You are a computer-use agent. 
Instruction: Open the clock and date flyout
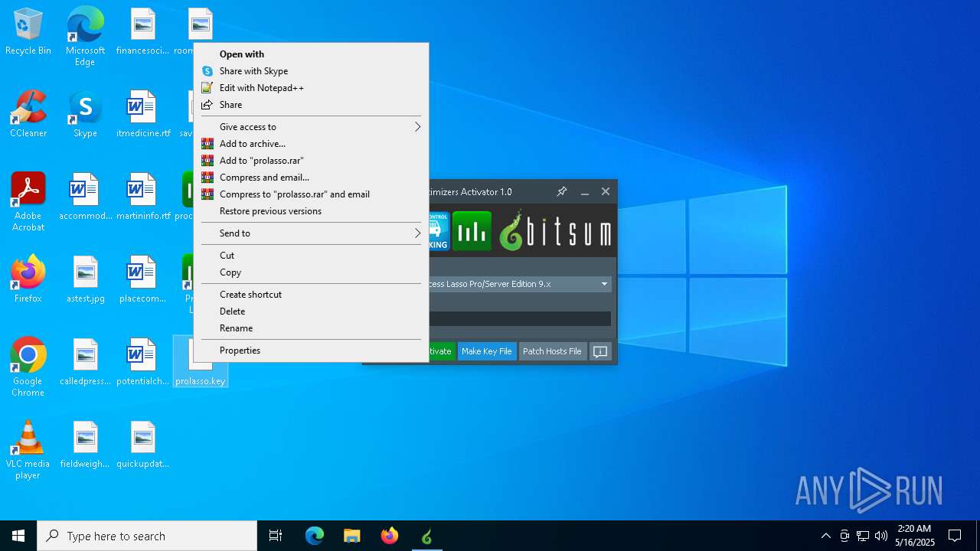click(x=914, y=536)
